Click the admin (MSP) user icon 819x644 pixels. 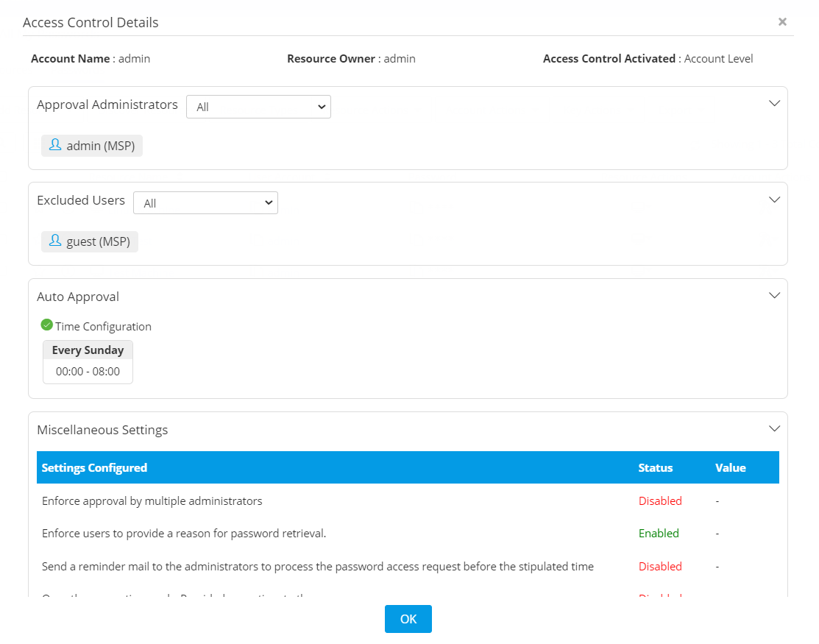pos(55,145)
